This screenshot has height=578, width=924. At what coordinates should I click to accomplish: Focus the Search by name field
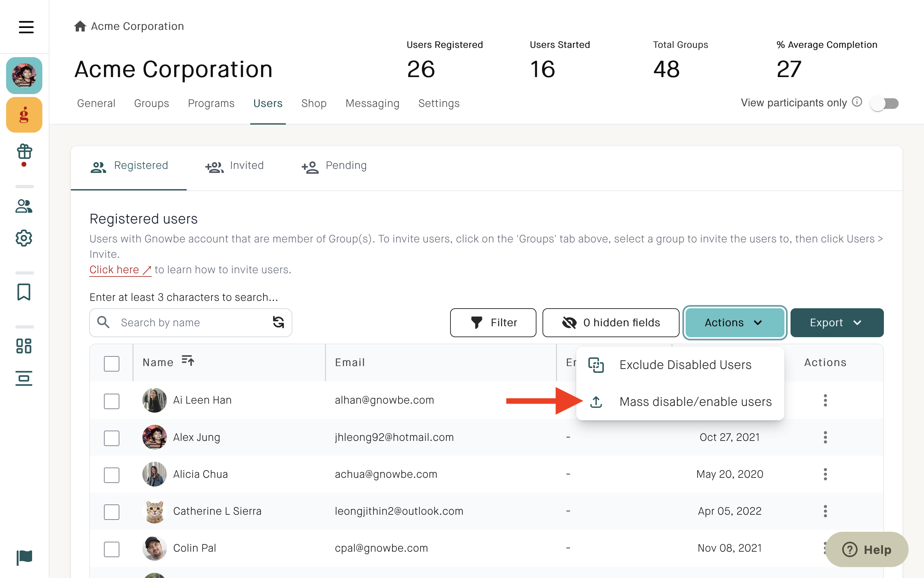point(191,323)
